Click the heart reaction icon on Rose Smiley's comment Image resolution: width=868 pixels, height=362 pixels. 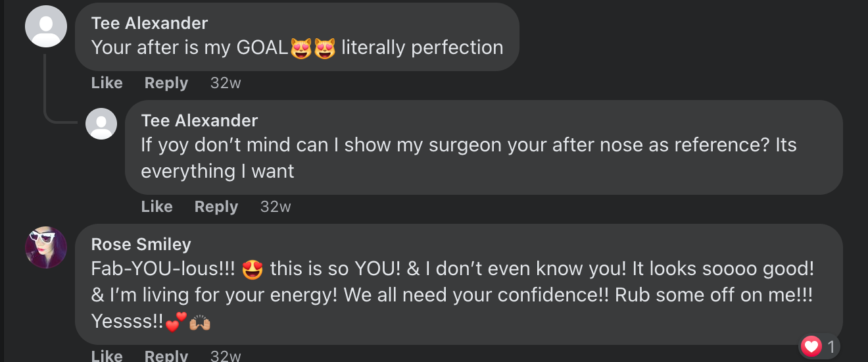(x=811, y=346)
